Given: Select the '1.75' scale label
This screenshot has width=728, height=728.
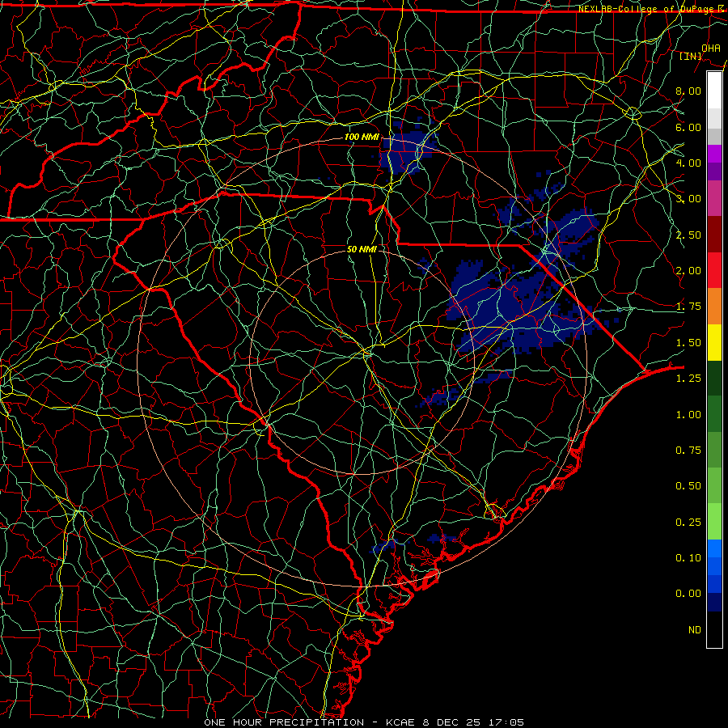Looking at the screenshot, I should (688, 307).
